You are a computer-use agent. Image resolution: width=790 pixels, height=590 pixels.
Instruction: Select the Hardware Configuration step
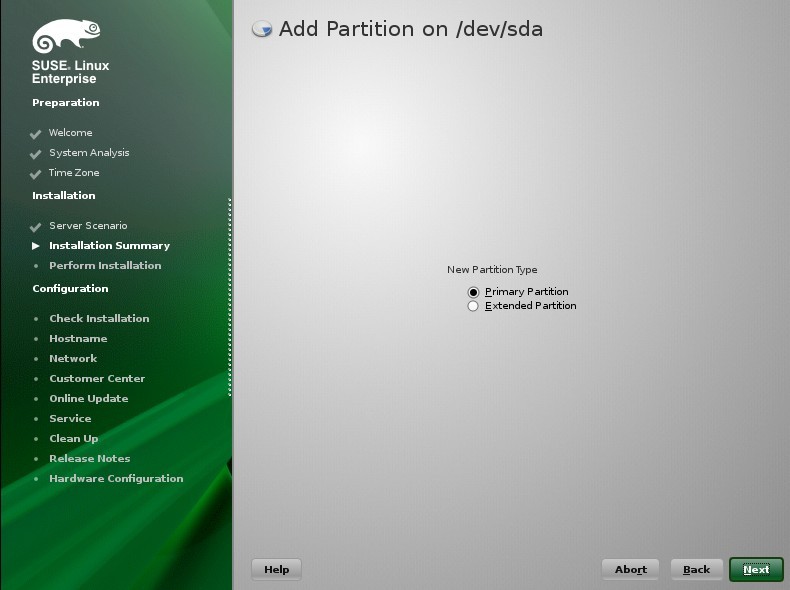(x=116, y=479)
